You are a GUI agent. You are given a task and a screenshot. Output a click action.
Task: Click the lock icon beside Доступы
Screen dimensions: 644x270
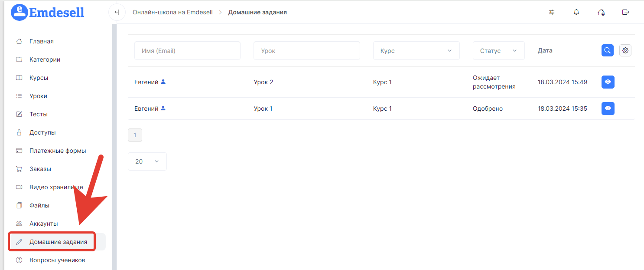[19, 132]
